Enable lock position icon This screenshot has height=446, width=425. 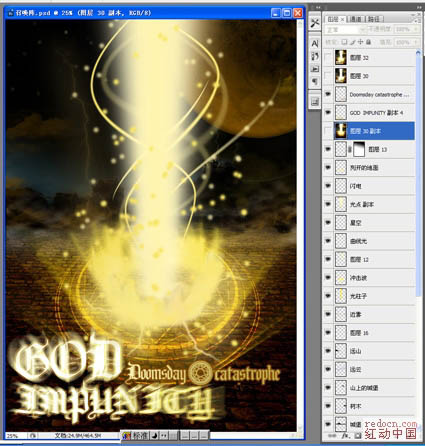tap(360, 42)
